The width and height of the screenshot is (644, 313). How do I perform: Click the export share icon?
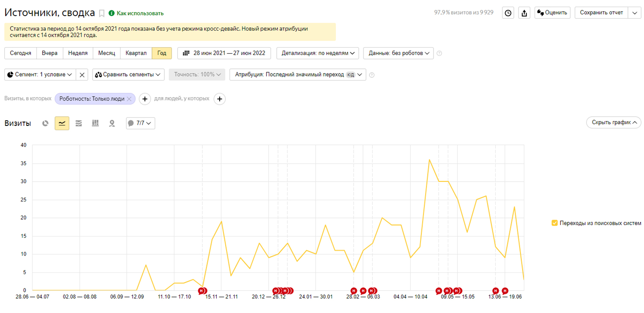coord(524,13)
